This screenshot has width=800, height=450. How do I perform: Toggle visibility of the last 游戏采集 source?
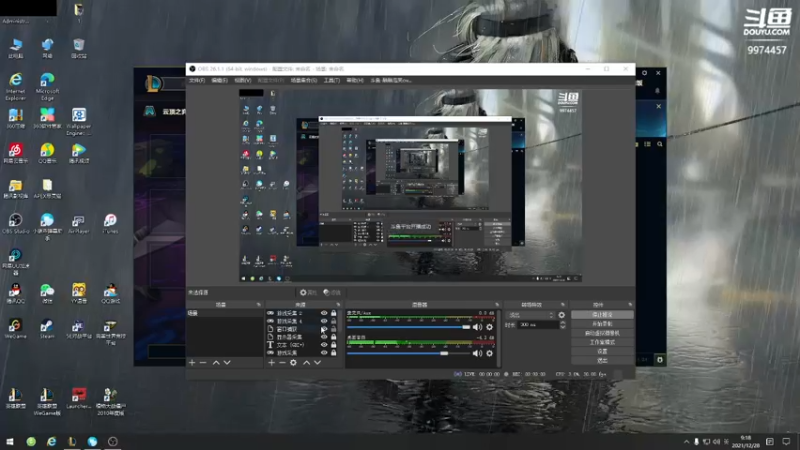point(324,353)
